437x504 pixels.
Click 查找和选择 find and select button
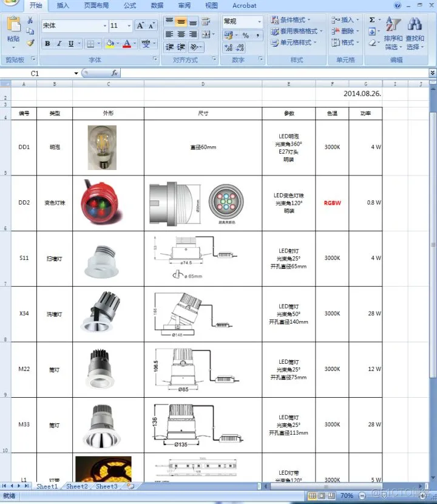click(415, 33)
